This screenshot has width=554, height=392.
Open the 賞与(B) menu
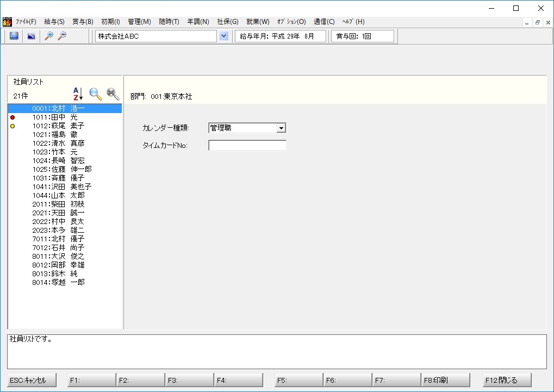point(83,22)
